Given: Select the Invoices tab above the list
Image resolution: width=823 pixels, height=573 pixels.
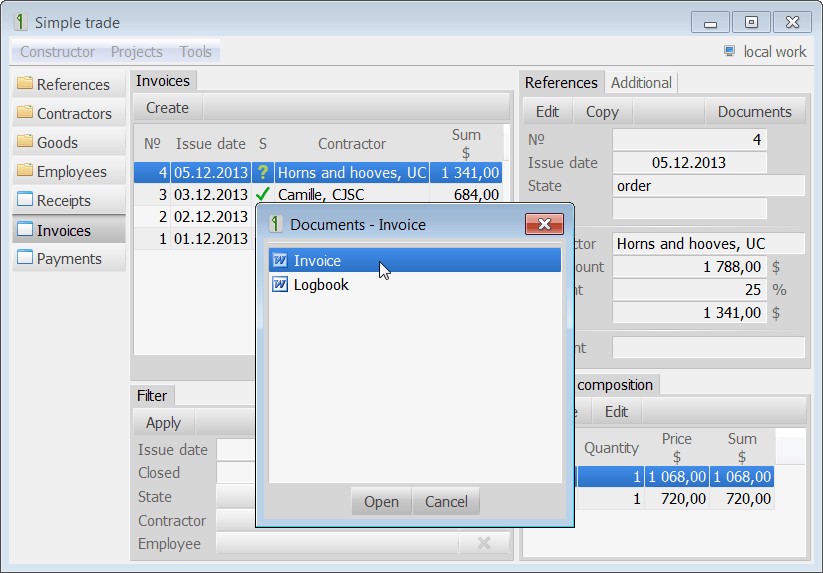Looking at the screenshot, I should pos(163,81).
